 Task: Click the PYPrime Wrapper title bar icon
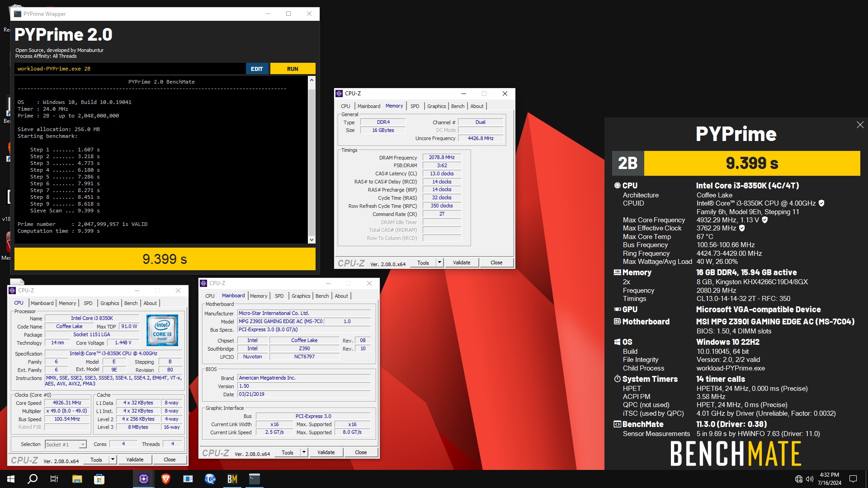(x=18, y=14)
